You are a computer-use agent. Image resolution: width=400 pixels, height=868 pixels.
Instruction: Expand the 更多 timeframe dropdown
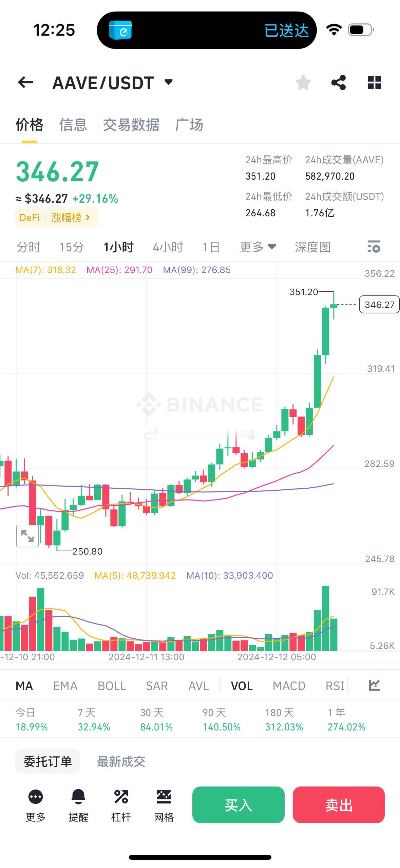tap(258, 247)
